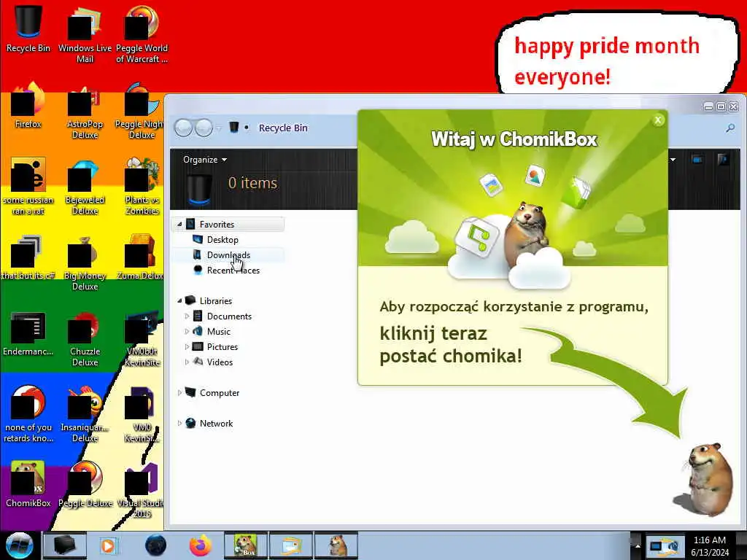Select Peggle Deluxe desktop icon
The image size is (747, 560).
point(85,485)
